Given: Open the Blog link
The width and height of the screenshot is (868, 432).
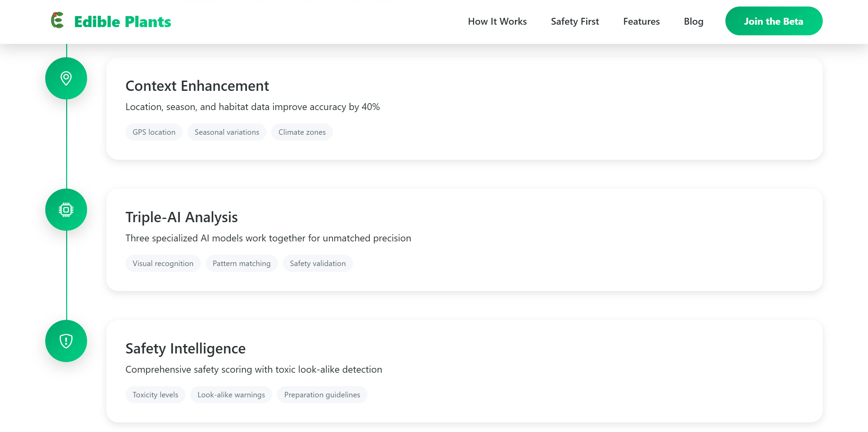Looking at the screenshot, I should [693, 21].
